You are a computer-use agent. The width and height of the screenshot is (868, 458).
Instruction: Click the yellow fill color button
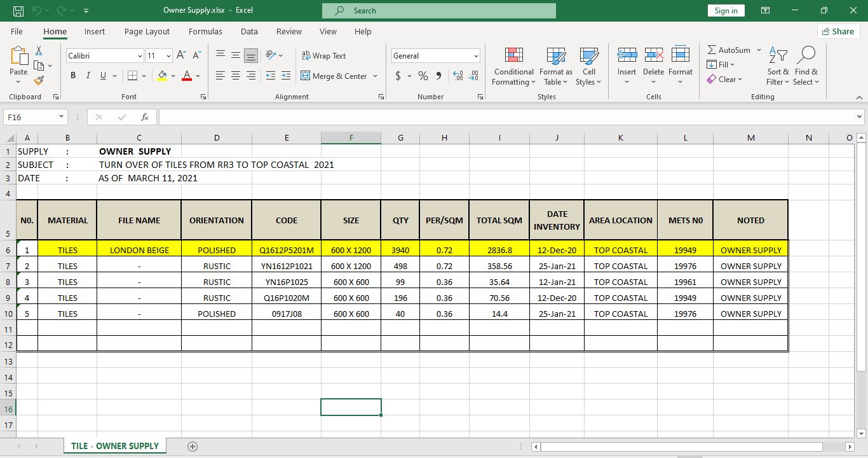point(162,76)
